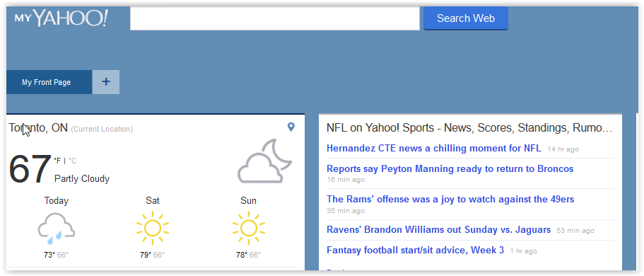Click the My Yahoo logo
The image size is (644, 276).
pos(62,18)
